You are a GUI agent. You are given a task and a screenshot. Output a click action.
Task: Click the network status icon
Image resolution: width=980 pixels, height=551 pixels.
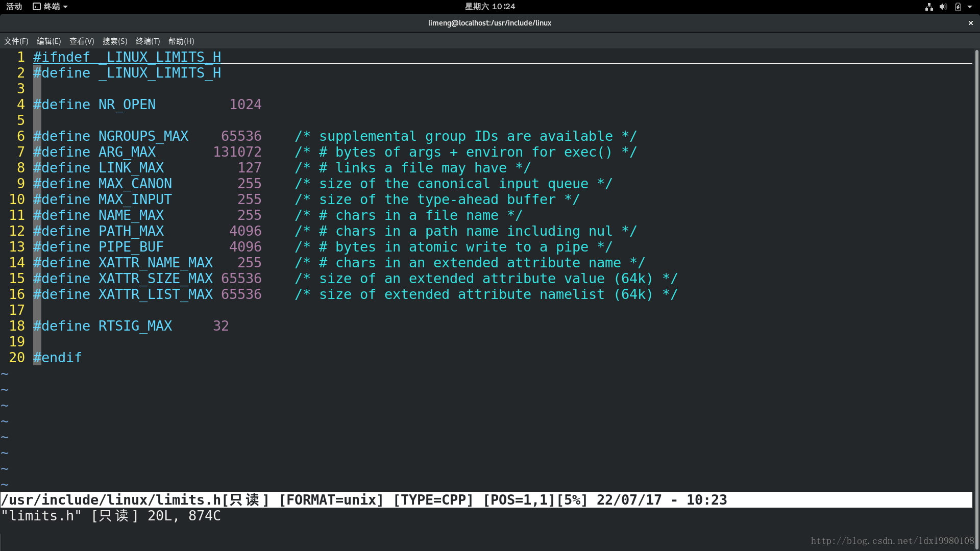tap(929, 7)
